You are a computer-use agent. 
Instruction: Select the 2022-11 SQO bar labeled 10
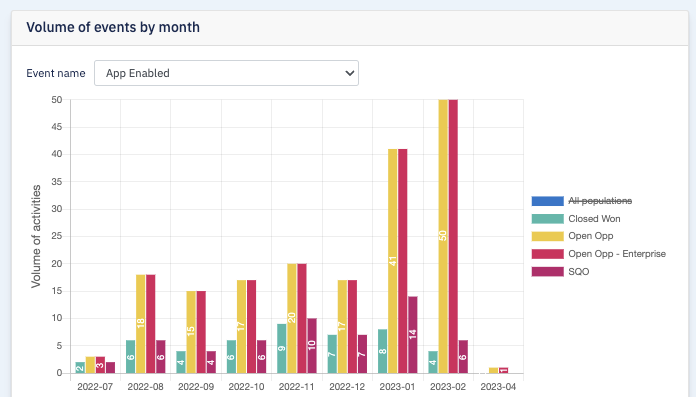point(312,345)
